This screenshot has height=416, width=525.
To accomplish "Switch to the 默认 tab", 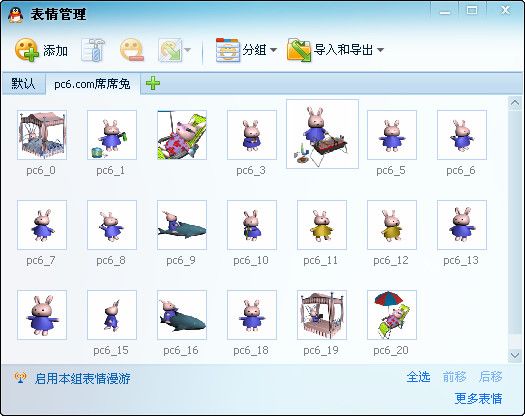I will (23, 83).
